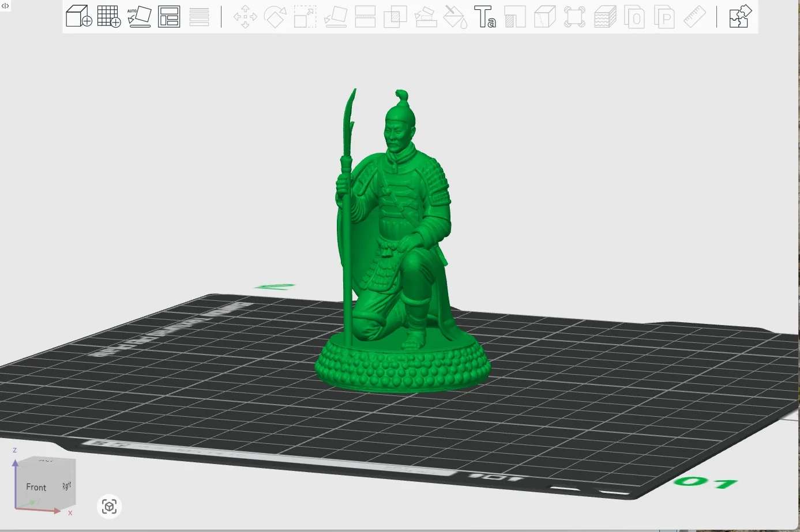This screenshot has height=532, width=800.
Task: Open the variable layer height tool
Action: [199, 17]
